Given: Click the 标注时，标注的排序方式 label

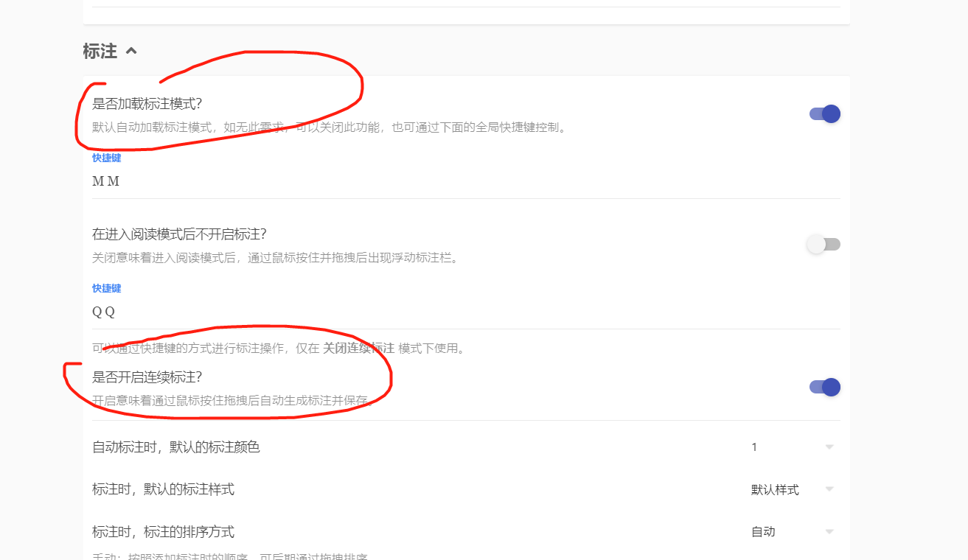Looking at the screenshot, I should click(x=164, y=532).
